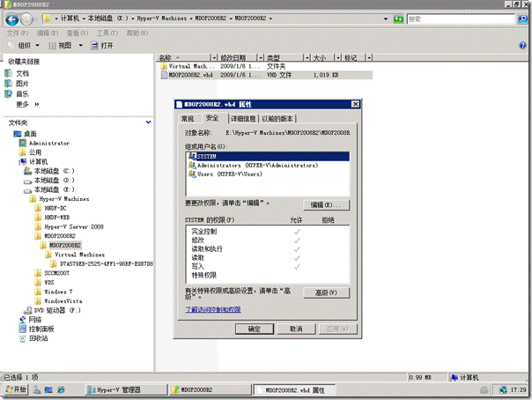The image size is (532, 400).
Task: Select 网络 in the folder tree
Action: (x=35, y=320)
